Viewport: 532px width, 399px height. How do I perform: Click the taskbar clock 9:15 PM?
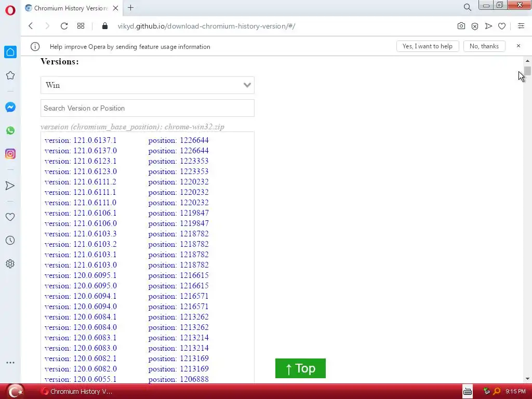coord(515,392)
